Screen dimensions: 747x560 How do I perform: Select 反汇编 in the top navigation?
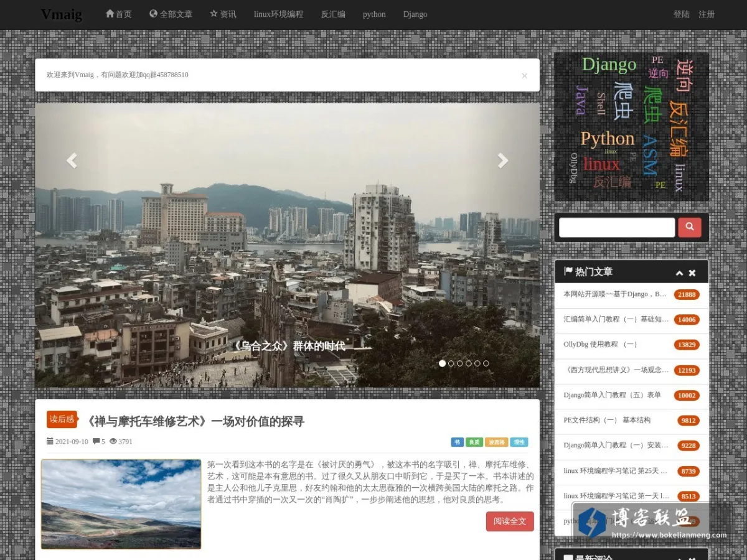pos(333,14)
